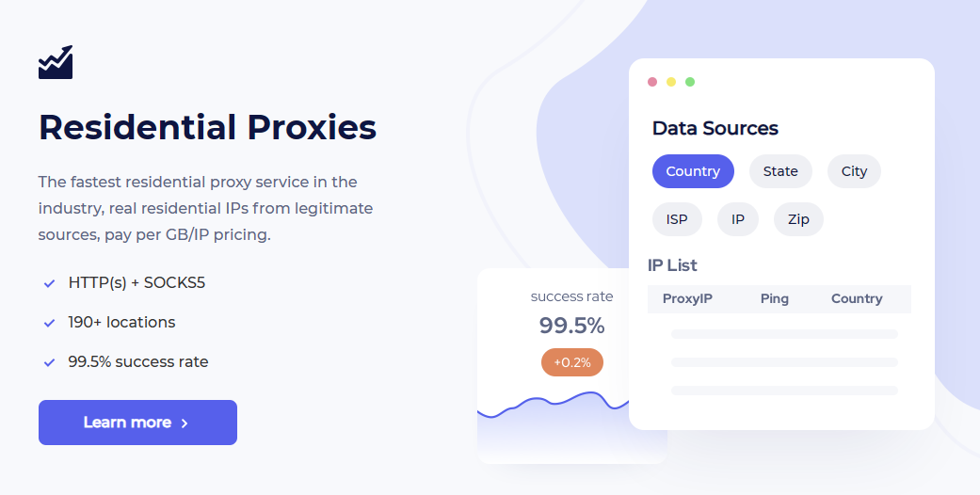Click the +0.2% orange badge
This screenshot has height=495, width=980.
[572, 362]
